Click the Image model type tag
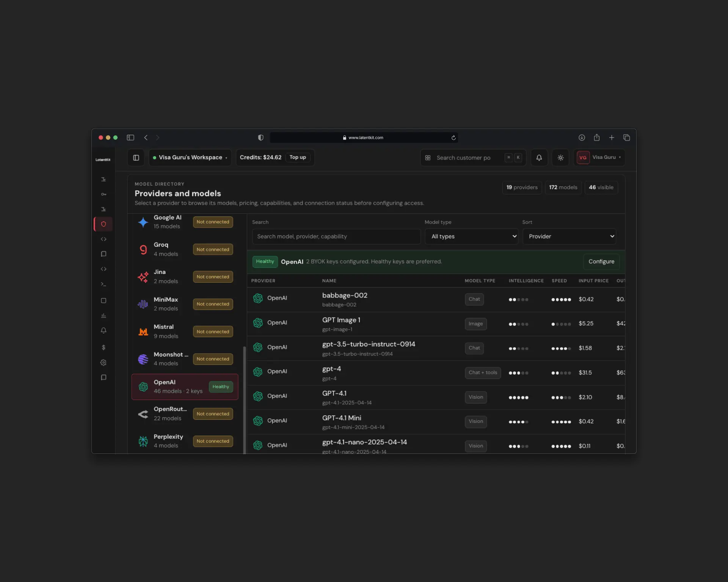The height and width of the screenshot is (582, 728). [475, 324]
